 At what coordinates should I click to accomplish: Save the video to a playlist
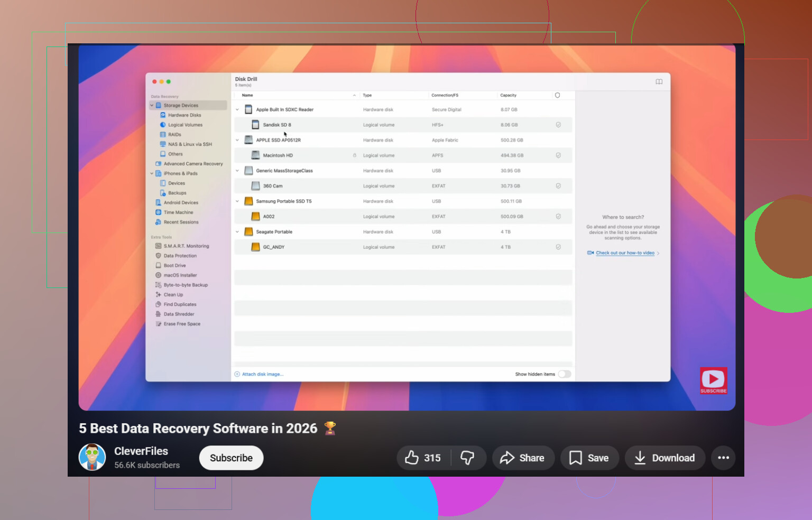click(x=589, y=458)
